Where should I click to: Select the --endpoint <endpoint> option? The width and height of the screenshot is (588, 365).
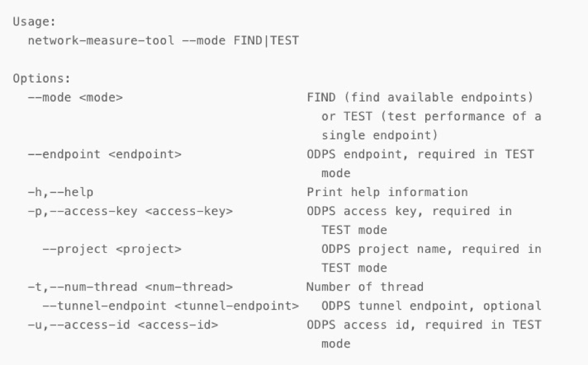(105, 154)
